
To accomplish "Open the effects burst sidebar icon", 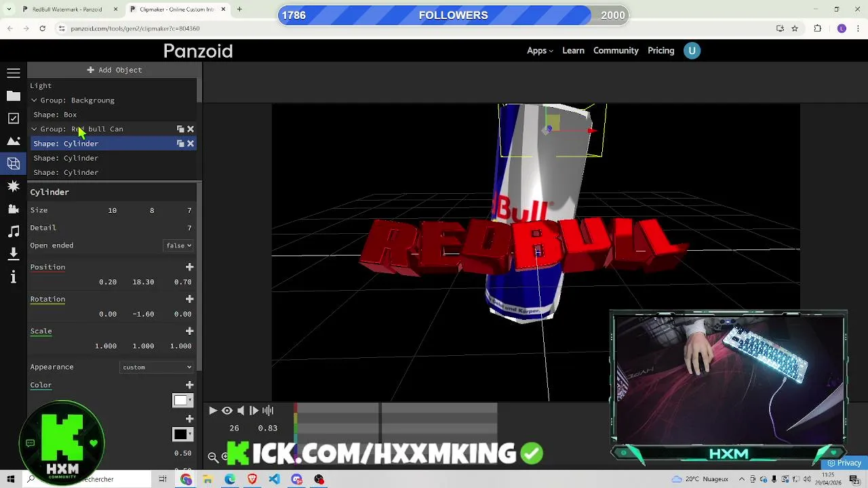I will click(14, 186).
